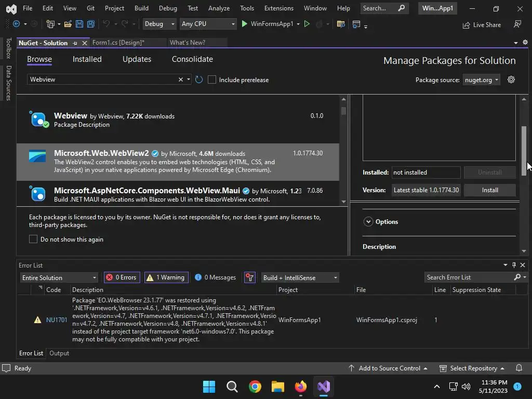Open the NU1701 warning code link
This screenshot has height=399, width=532.
(x=56, y=320)
